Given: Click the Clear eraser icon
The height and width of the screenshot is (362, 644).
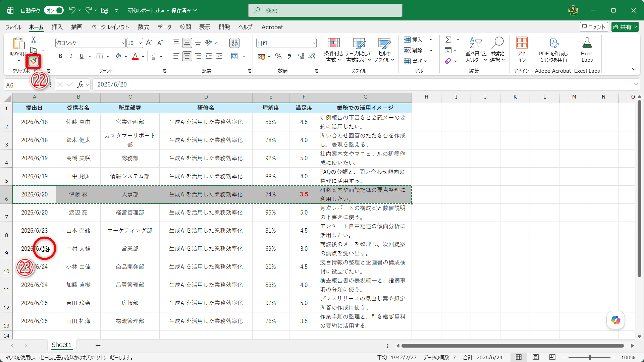Looking at the screenshot, I should (448, 61).
